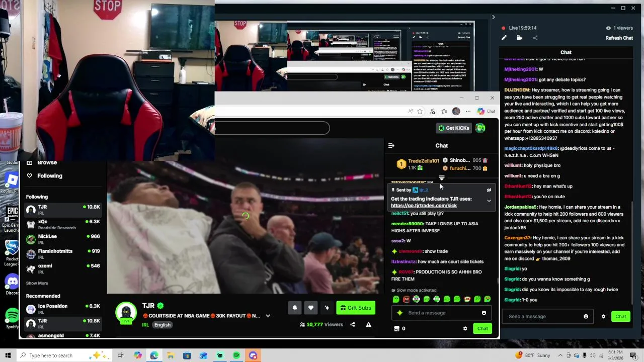Click Refresh Chat in streaming app
The height and width of the screenshot is (362, 644).
coord(619,38)
